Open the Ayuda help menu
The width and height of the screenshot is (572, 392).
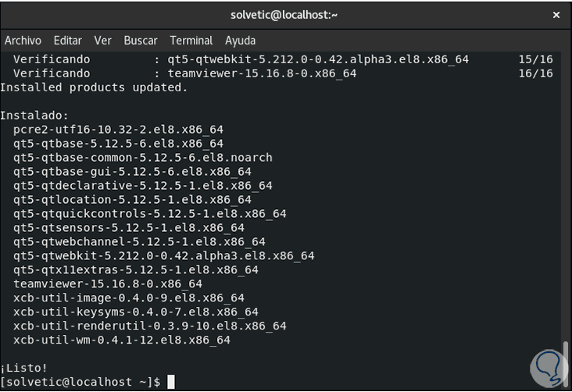241,40
